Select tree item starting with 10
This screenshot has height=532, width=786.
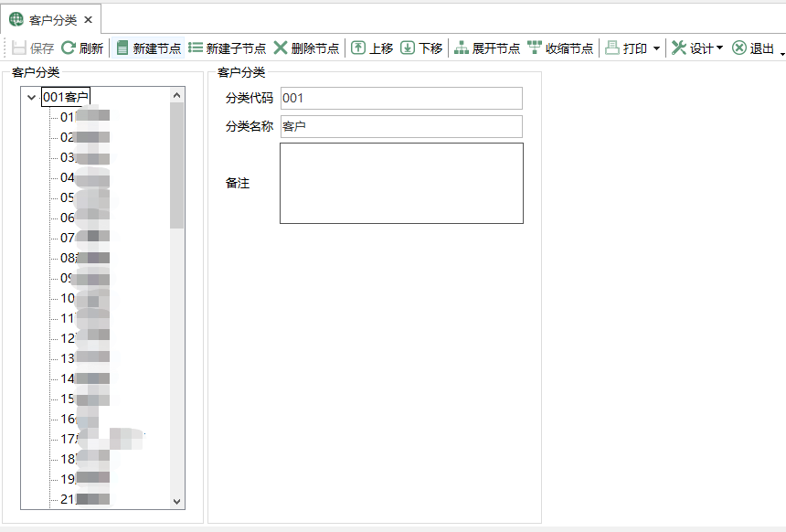coord(85,298)
